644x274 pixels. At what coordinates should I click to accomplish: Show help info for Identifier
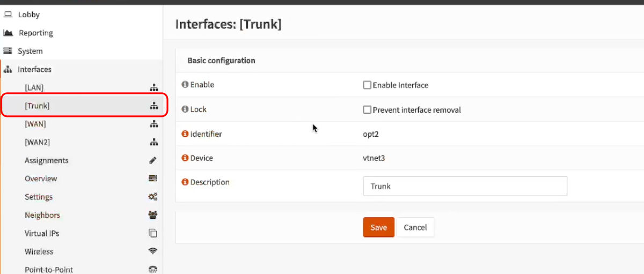click(185, 134)
